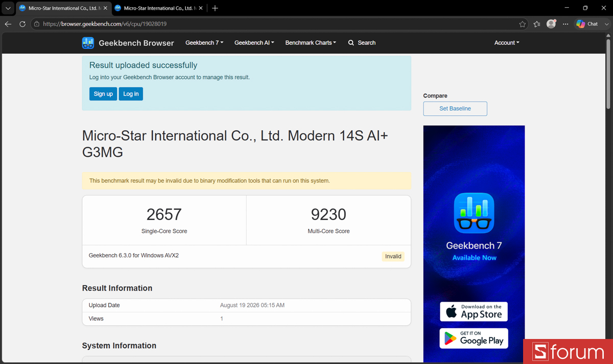
Task: Open the favorites list icon
Action: 537,24
